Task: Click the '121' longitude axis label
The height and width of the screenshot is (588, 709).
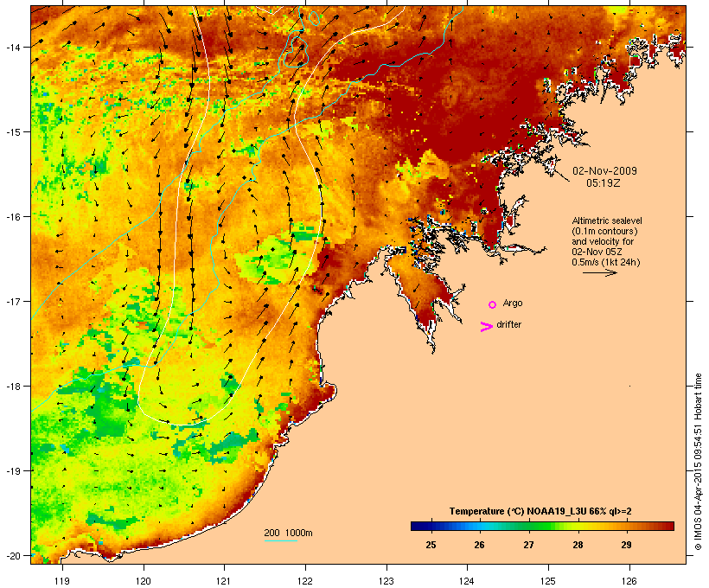Action: (224, 581)
